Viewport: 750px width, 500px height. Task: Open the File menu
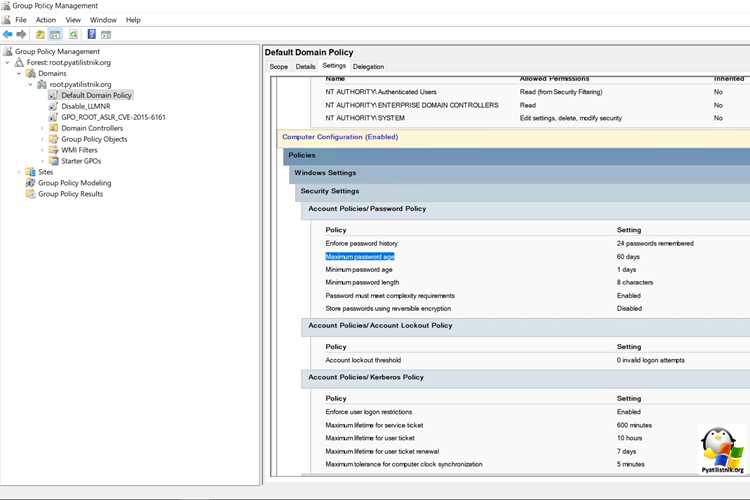(21, 20)
